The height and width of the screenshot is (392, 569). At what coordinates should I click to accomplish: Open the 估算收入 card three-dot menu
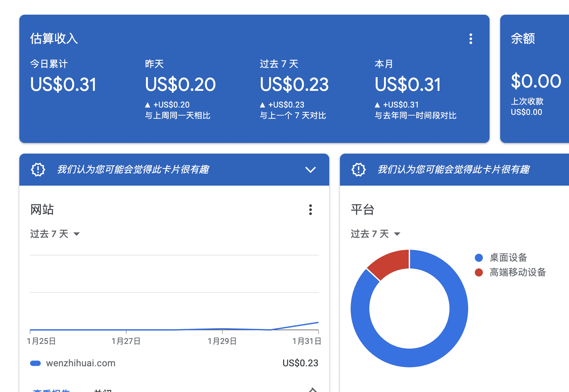pos(470,39)
